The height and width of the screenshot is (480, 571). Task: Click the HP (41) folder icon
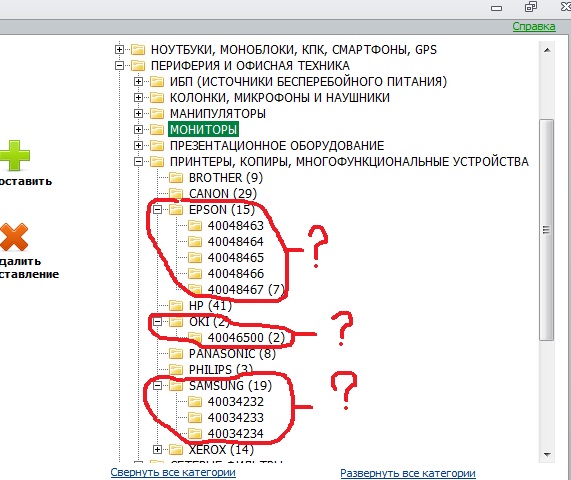[x=176, y=305]
